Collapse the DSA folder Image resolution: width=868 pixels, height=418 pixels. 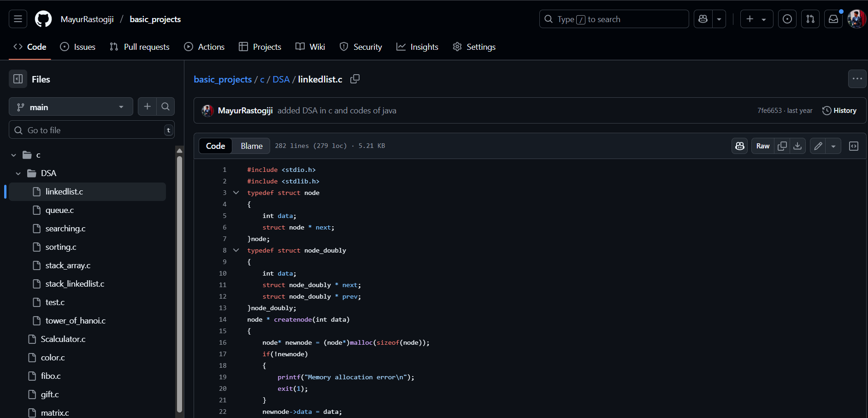pos(18,173)
